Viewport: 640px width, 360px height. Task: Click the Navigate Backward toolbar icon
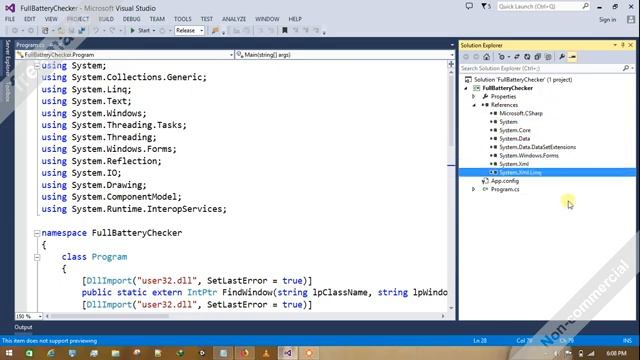tap(15, 31)
